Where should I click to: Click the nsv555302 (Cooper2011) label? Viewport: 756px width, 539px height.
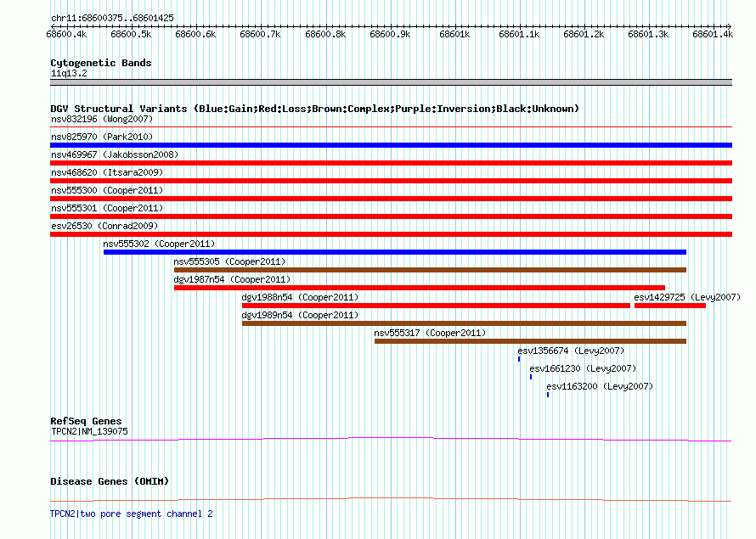click(159, 244)
